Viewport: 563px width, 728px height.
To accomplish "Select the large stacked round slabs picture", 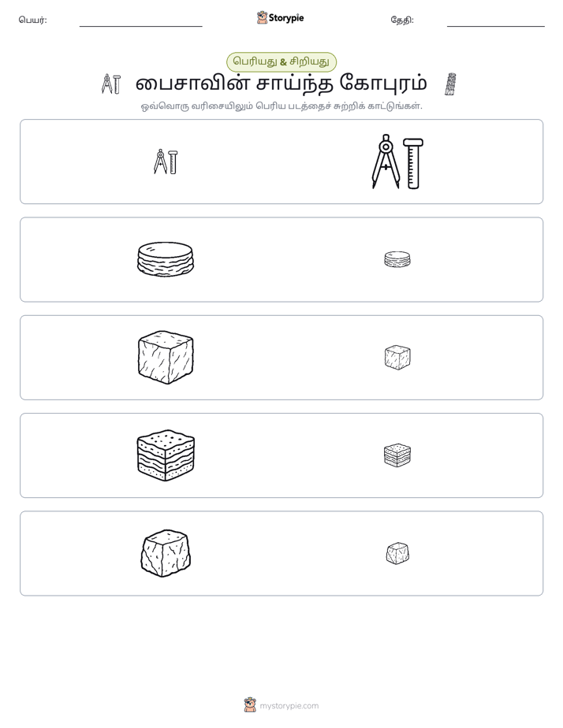I will tap(166, 259).
